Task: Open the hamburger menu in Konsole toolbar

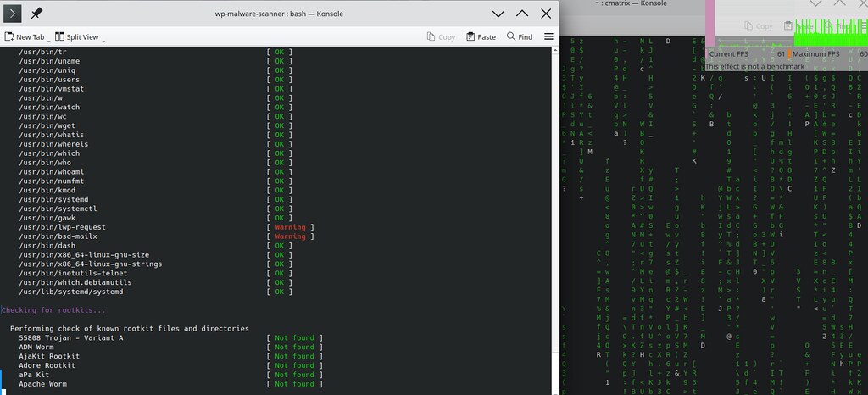Action: click(x=548, y=37)
